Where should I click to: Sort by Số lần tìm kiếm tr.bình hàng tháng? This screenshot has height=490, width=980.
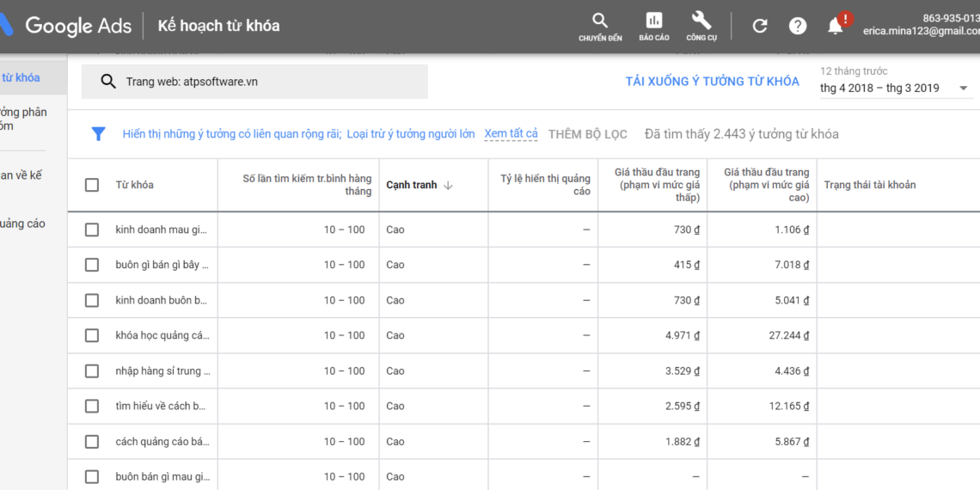307,185
